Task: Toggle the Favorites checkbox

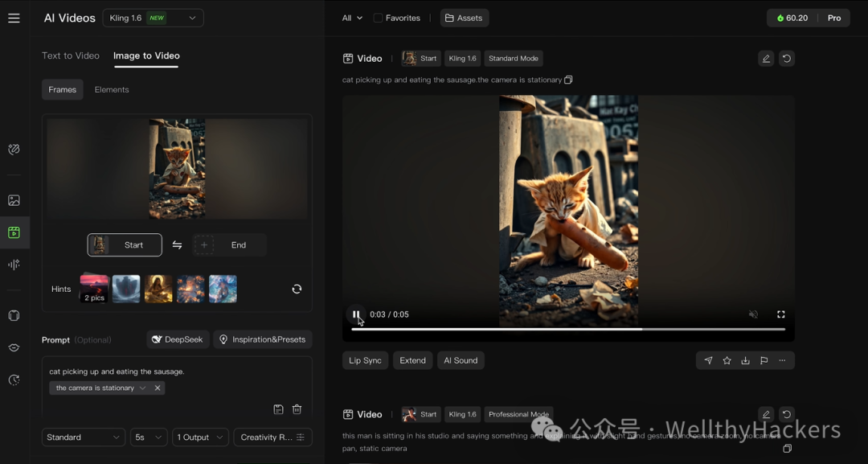Action: (378, 18)
